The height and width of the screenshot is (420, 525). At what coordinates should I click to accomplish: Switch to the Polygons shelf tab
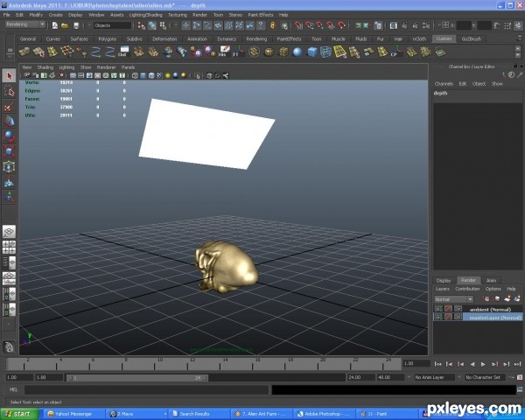(x=108, y=38)
